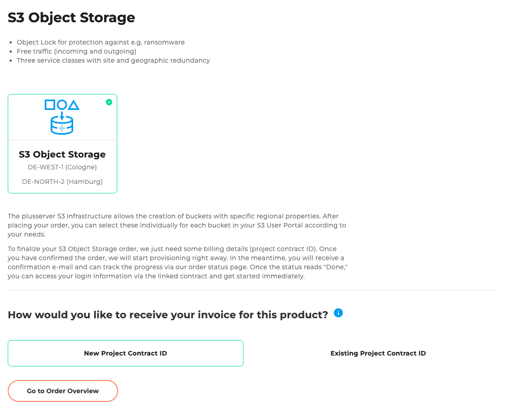This screenshot has height=420, width=507.
Task: Click the invoice question heading
Action: coord(168,315)
